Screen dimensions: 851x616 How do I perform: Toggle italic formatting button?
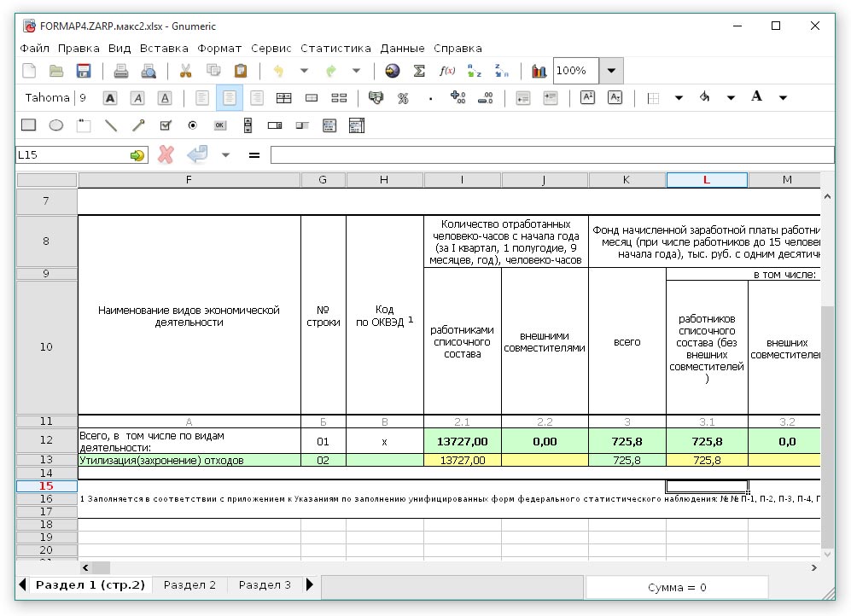point(138,98)
